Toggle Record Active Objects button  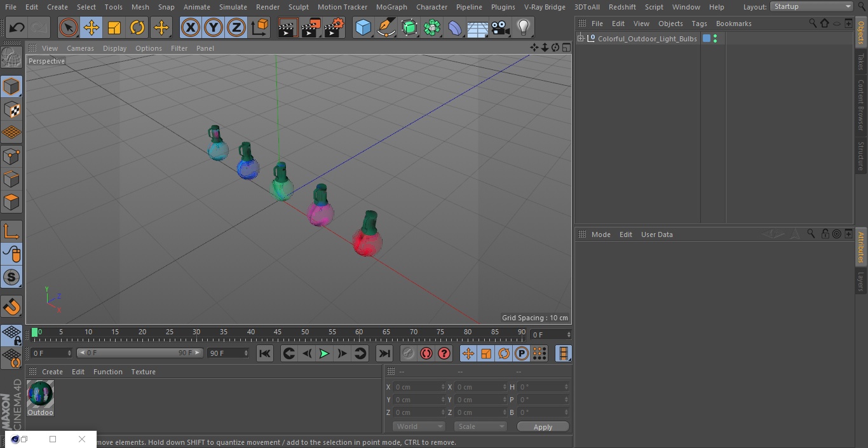click(x=409, y=354)
